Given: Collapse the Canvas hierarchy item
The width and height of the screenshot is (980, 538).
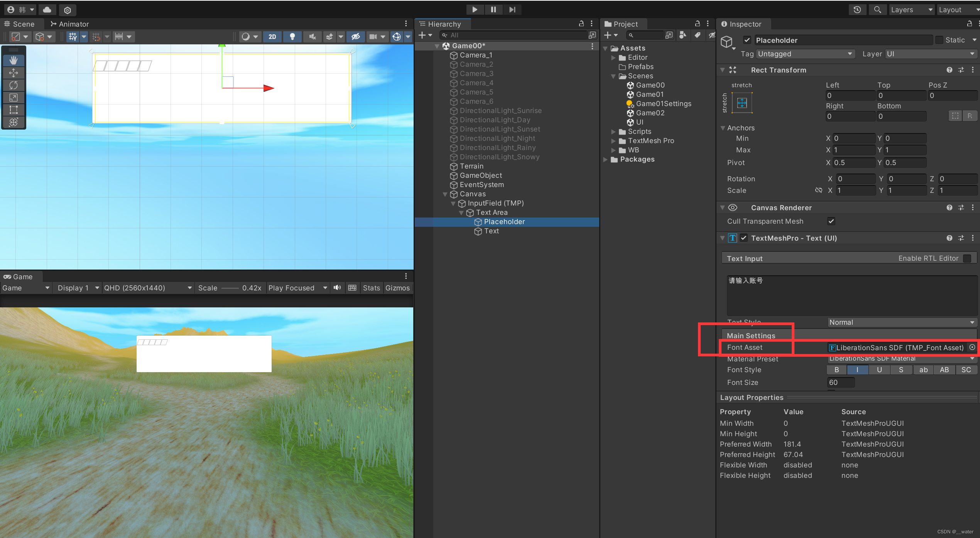Looking at the screenshot, I should 445,194.
